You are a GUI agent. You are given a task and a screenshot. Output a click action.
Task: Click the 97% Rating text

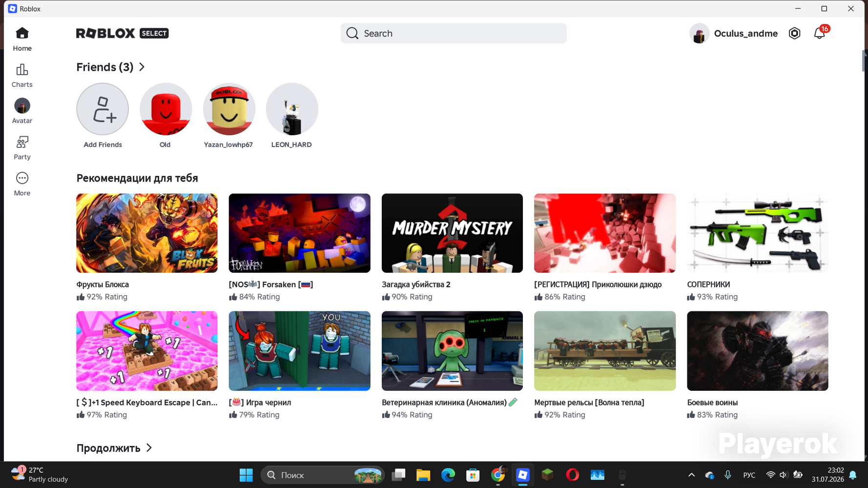click(107, 415)
